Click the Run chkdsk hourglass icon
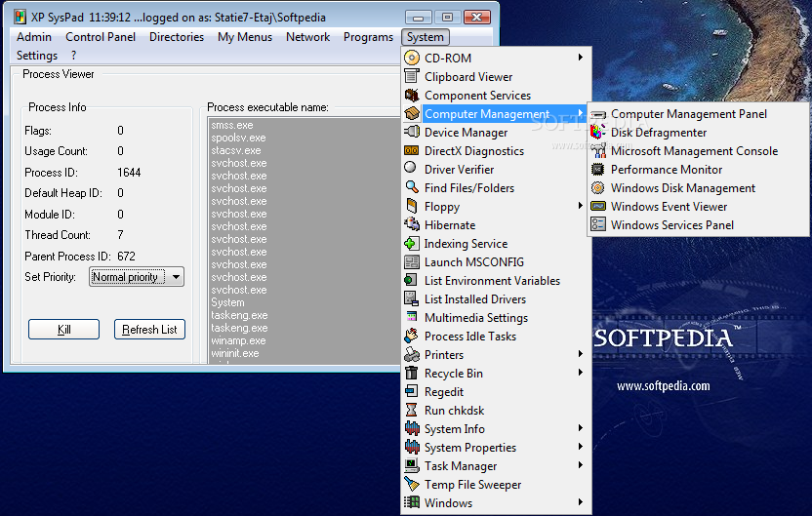 411,410
